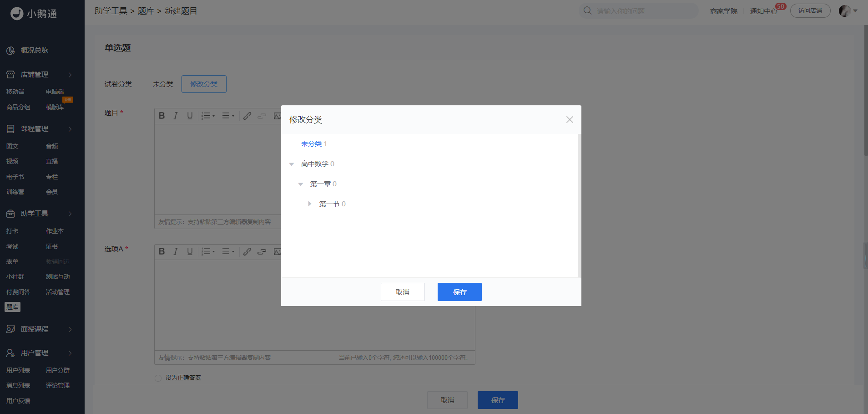Click the search magnifier icon in header

(587, 10)
